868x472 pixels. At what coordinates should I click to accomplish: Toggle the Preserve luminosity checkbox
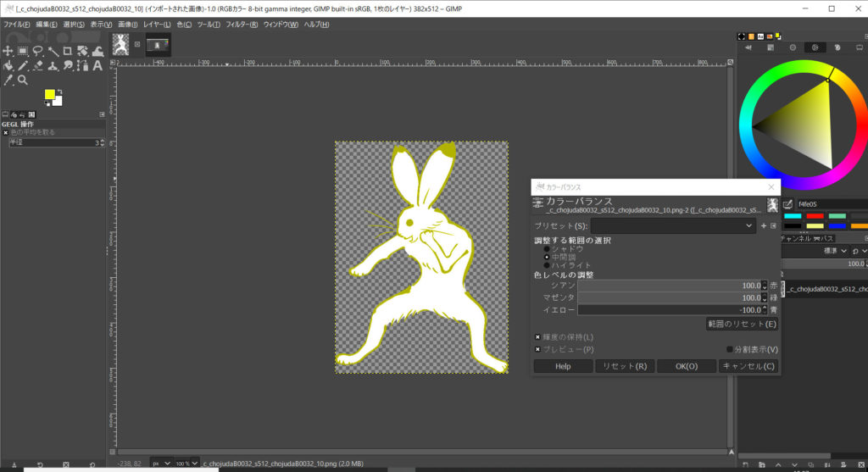[x=537, y=337]
